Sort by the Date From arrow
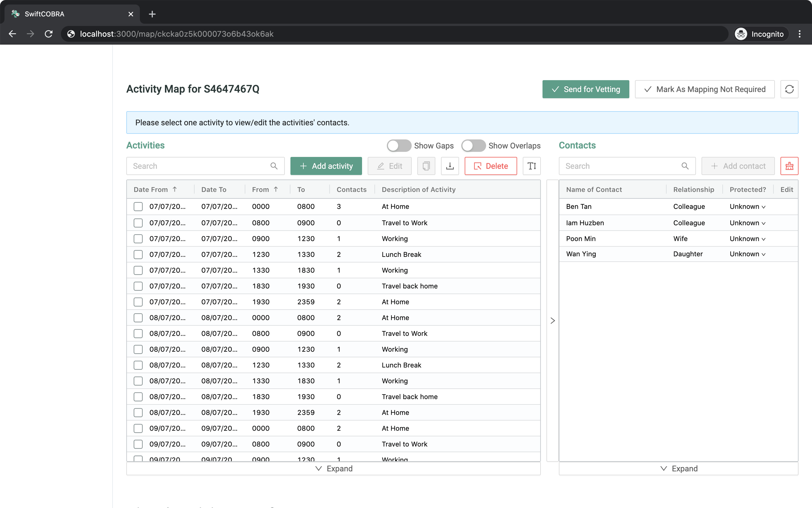 (x=175, y=189)
